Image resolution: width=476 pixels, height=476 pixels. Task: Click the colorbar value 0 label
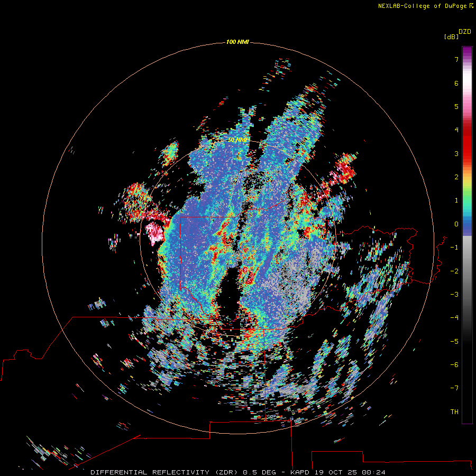click(x=456, y=224)
